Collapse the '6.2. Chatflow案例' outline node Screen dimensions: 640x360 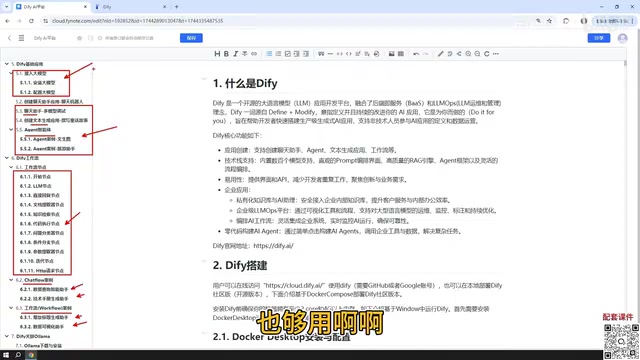[x=11, y=280]
